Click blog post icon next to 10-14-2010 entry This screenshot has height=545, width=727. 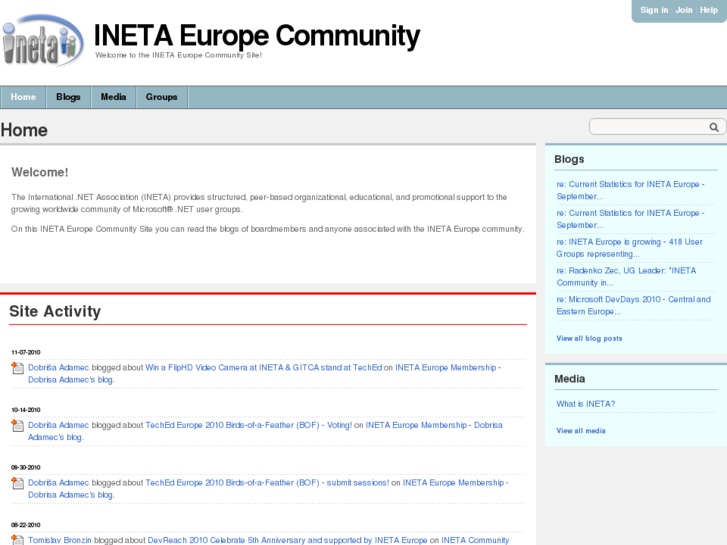pos(18,426)
